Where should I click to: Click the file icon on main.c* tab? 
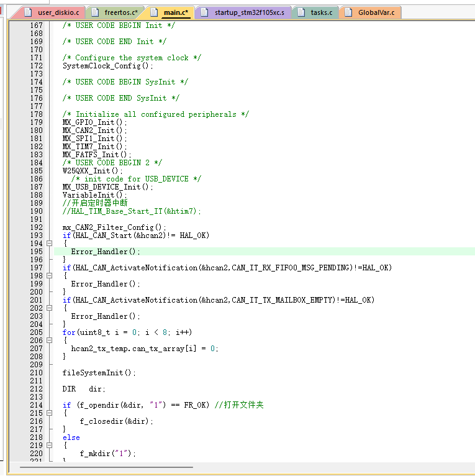tap(155, 12)
